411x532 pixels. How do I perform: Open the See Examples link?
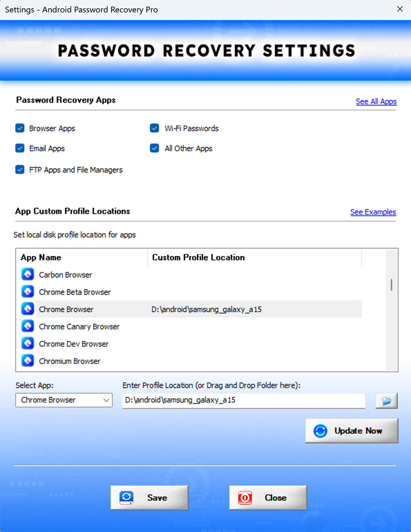(x=373, y=212)
